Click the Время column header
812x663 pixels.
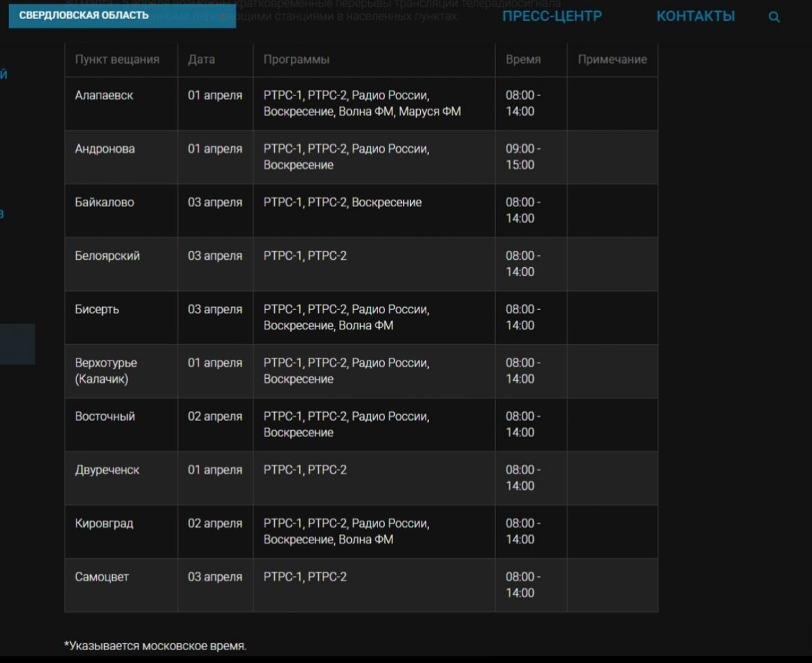523,60
